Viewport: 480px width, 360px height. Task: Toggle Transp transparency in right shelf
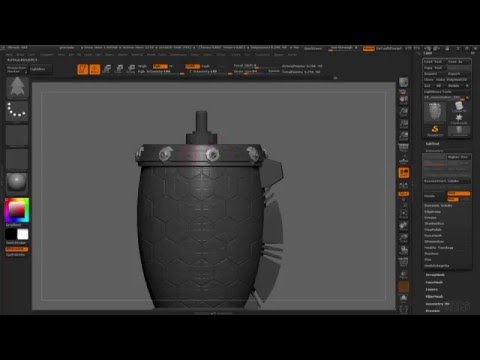pyautogui.click(x=404, y=275)
